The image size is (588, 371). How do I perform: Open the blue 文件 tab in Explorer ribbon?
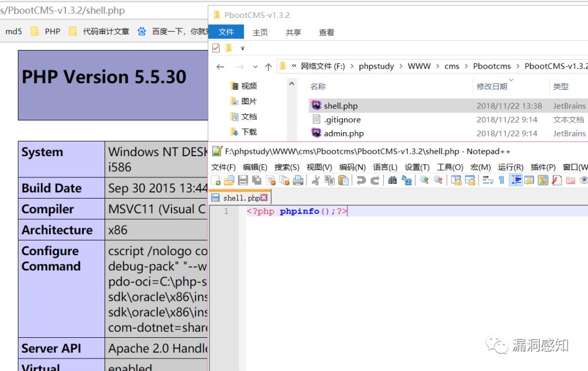click(226, 32)
